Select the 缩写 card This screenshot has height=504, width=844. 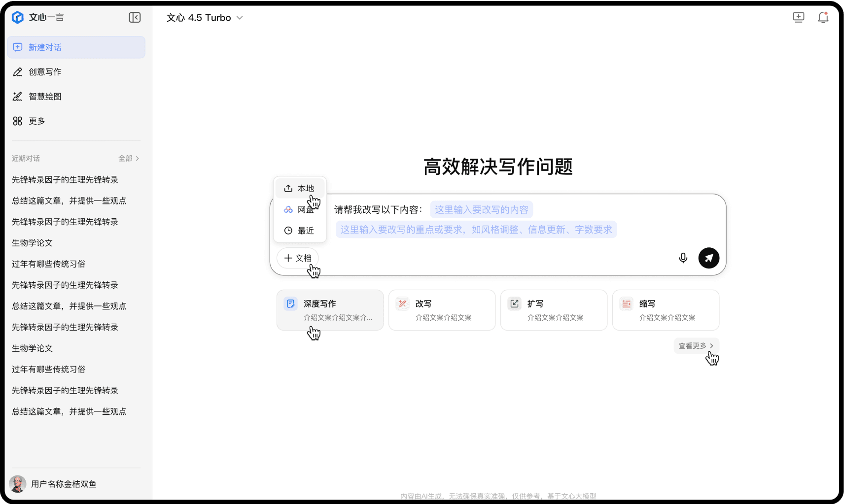(x=666, y=310)
